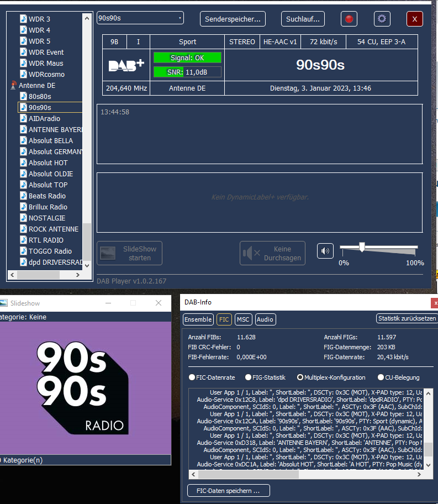
Task: Open settings via the gear icon
Action: tap(382, 19)
